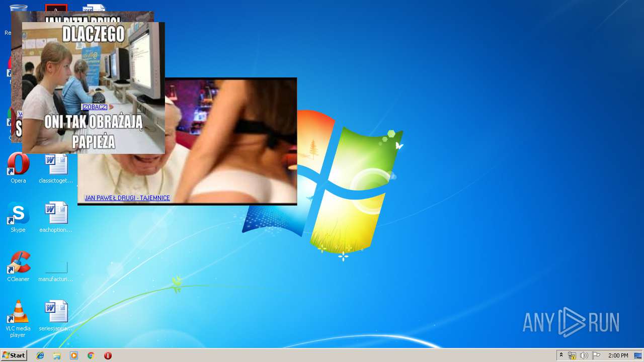Open the Skype desktop shortcut
This screenshot has height=362, width=644.
pyautogui.click(x=18, y=218)
